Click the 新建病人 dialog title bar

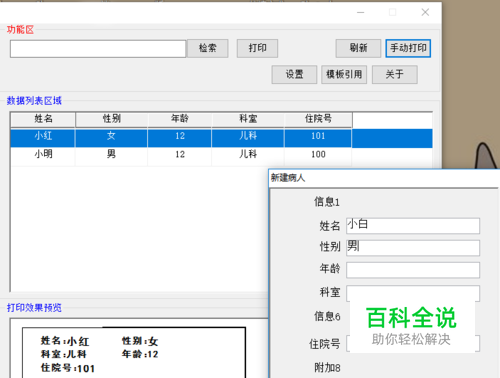tap(384, 178)
